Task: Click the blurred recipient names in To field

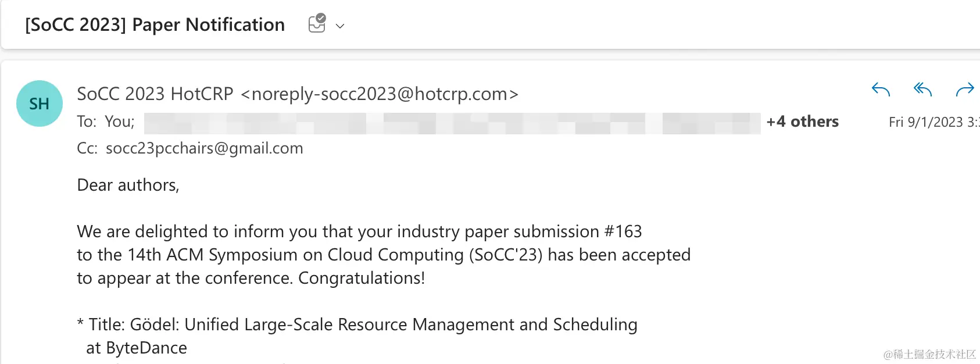Action: pyautogui.click(x=452, y=123)
